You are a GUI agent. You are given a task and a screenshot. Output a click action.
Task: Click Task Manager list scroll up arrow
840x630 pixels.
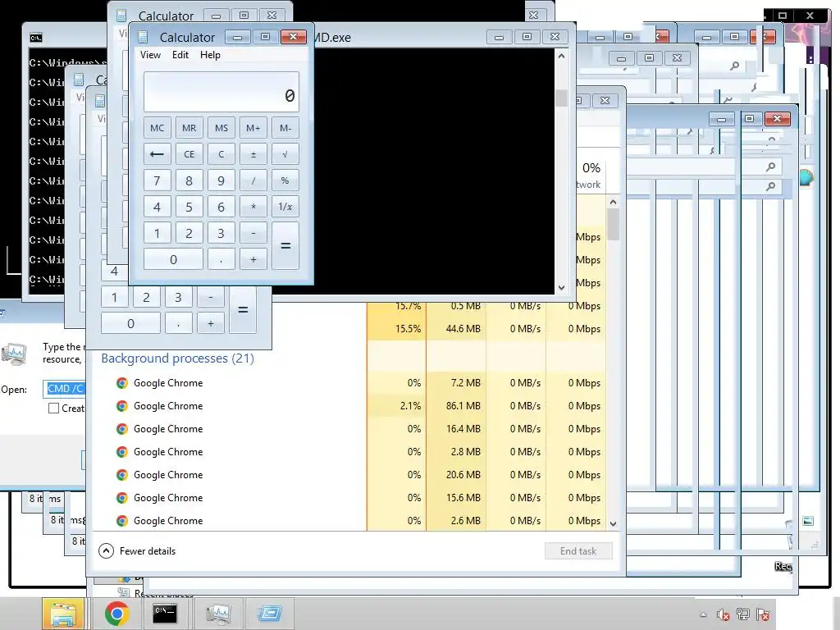(613, 202)
